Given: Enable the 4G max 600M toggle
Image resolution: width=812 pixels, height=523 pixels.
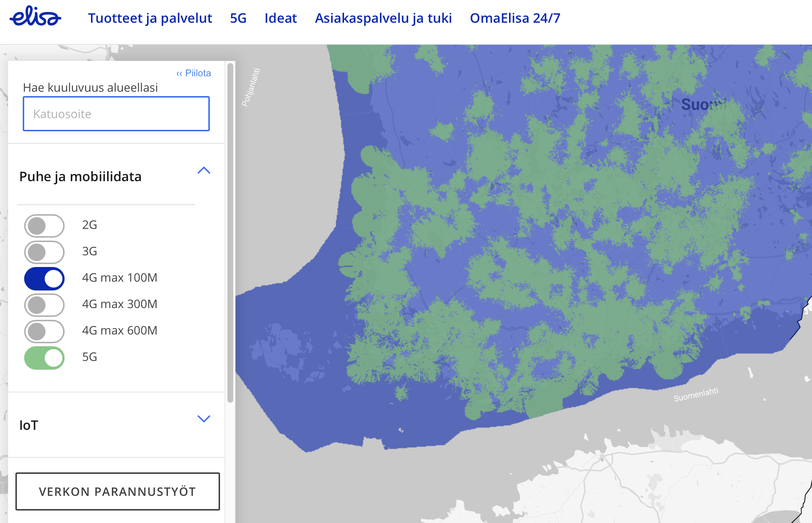Looking at the screenshot, I should pyautogui.click(x=44, y=331).
